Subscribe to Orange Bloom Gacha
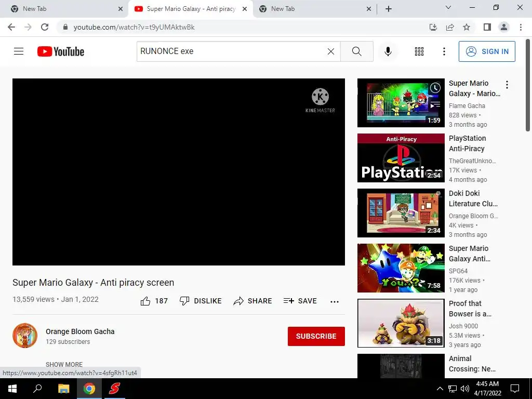This screenshot has width=532, height=399. pos(316,336)
